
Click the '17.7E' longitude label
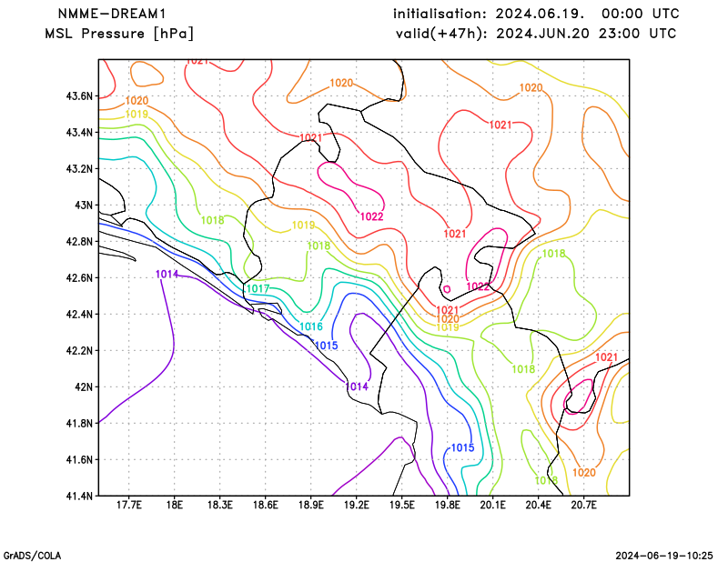click(128, 505)
